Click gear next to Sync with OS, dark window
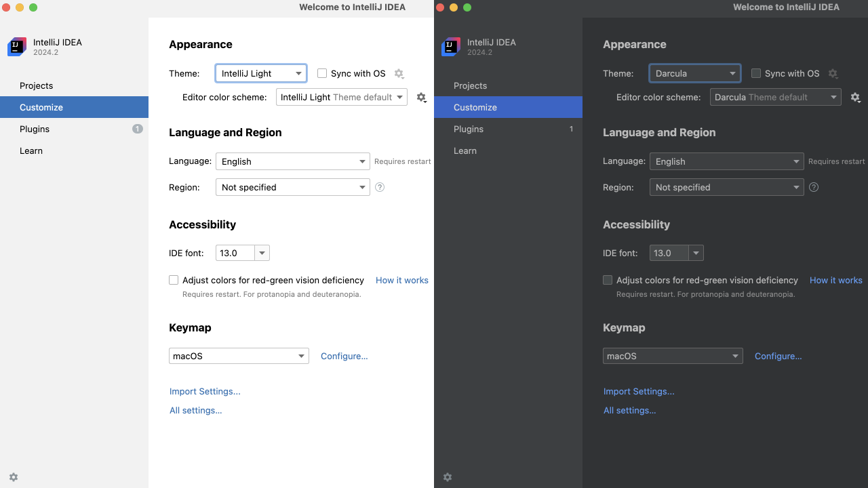The image size is (868, 488). [833, 74]
